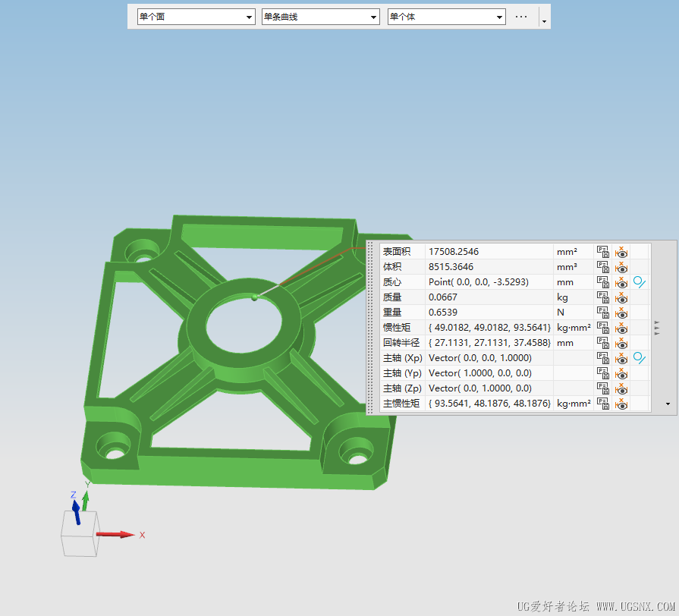The image size is (679, 616).
Task: Click the mm² unit cell for 表面积
Action: tap(574, 252)
